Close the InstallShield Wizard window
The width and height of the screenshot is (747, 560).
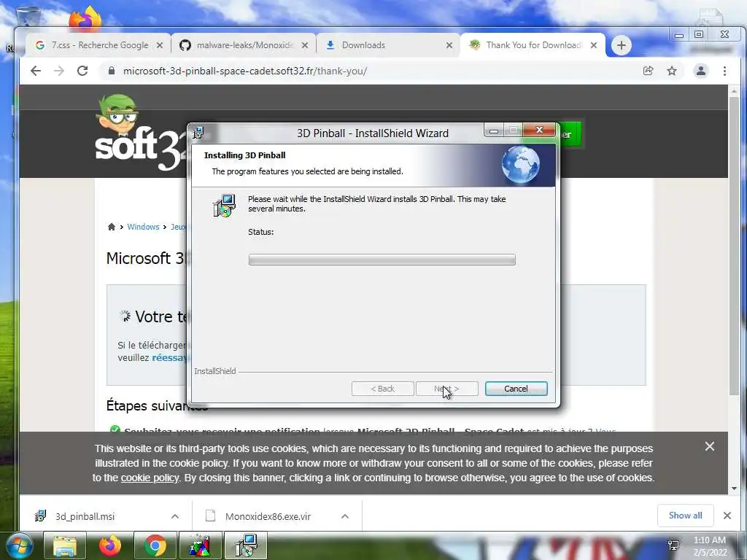(x=539, y=130)
